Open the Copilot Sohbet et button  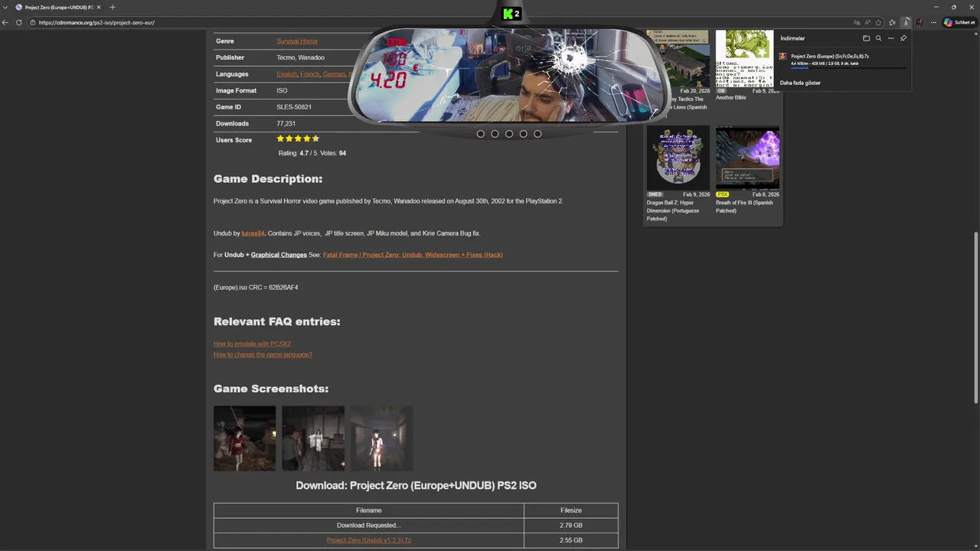(x=960, y=22)
